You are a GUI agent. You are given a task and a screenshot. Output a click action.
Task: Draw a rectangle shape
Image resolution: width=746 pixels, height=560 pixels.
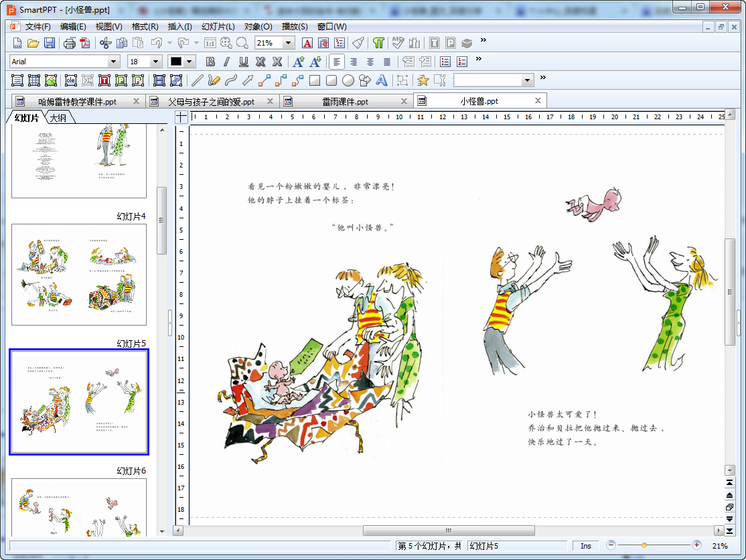coord(315,80)
